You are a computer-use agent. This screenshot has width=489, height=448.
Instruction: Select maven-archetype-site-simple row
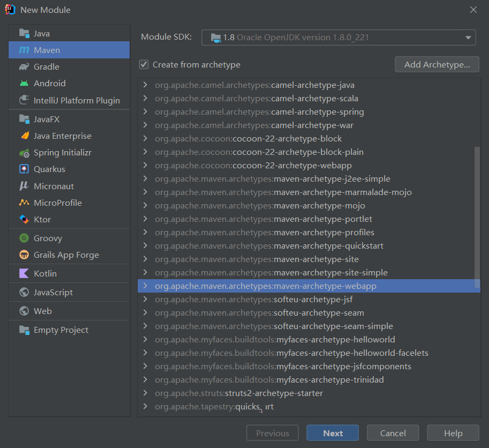(x=309, y=273)
